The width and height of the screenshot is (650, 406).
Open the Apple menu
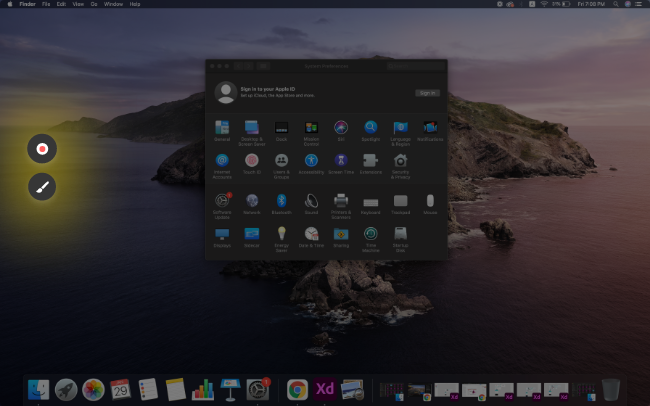[x=10, y=4]
